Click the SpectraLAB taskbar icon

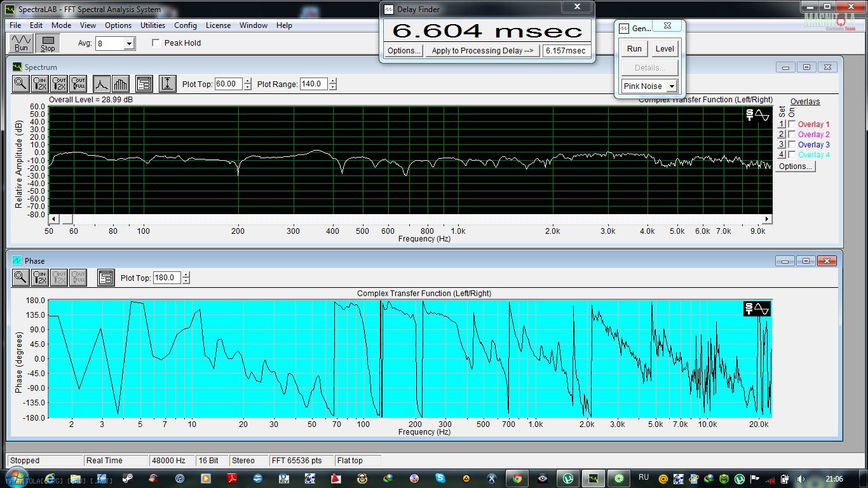[593, 478]
